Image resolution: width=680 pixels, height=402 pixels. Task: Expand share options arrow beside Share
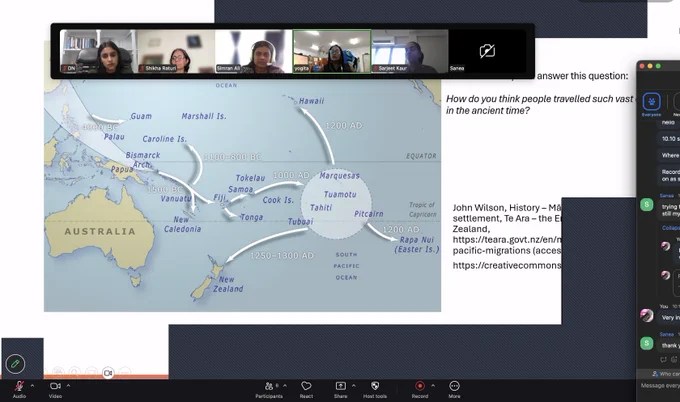(x=353, y=386)
